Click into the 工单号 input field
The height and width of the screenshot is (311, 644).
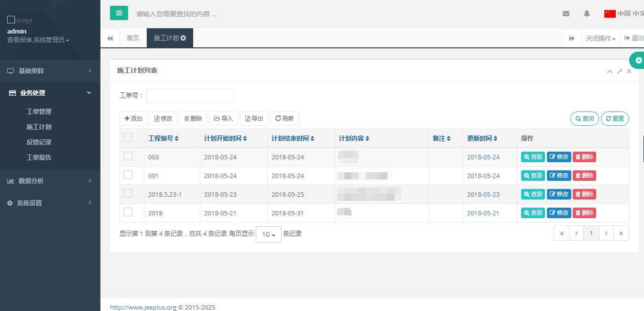pos(189,96)
